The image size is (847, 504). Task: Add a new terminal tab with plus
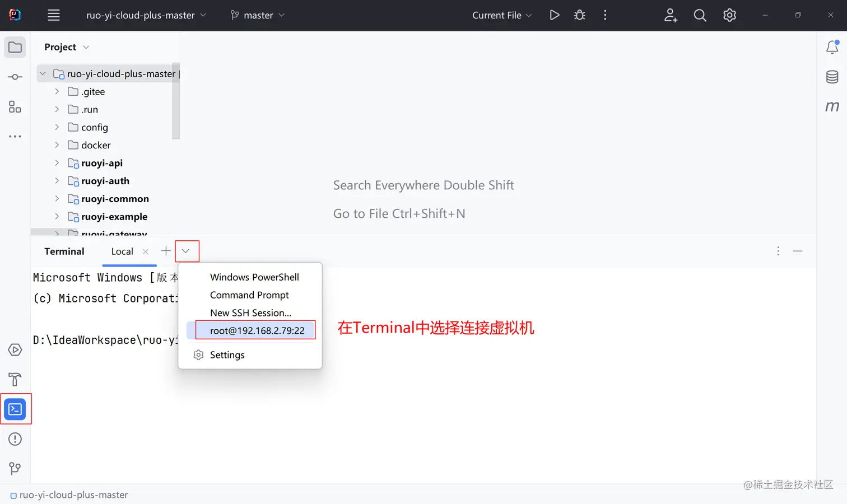click(x=166, y=251)
